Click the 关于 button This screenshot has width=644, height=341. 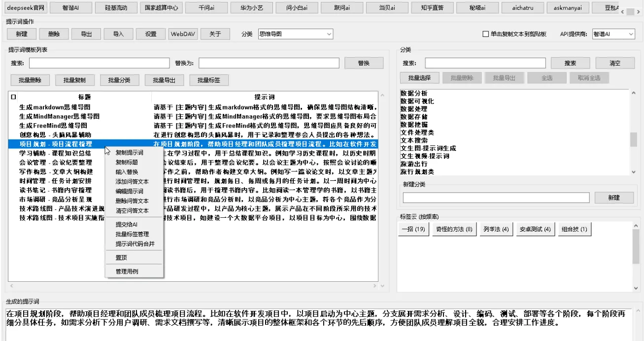click(215, 34)
